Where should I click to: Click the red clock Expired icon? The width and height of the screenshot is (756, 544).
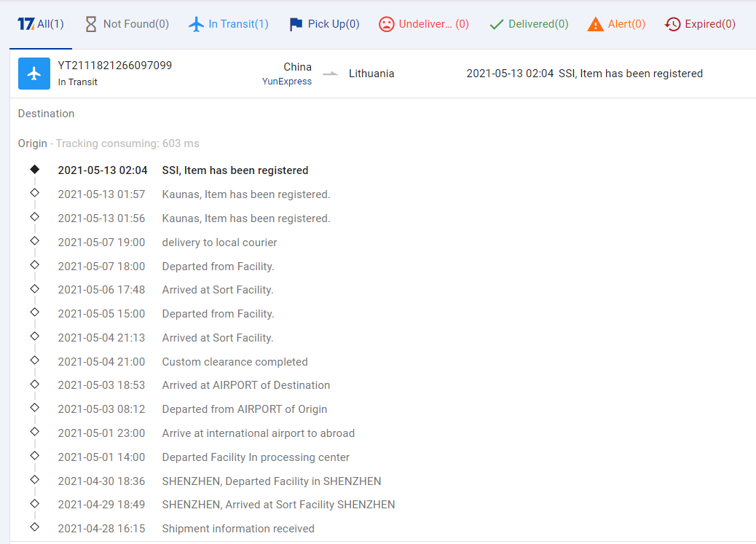pyautogui.click(x=673, y=24)
